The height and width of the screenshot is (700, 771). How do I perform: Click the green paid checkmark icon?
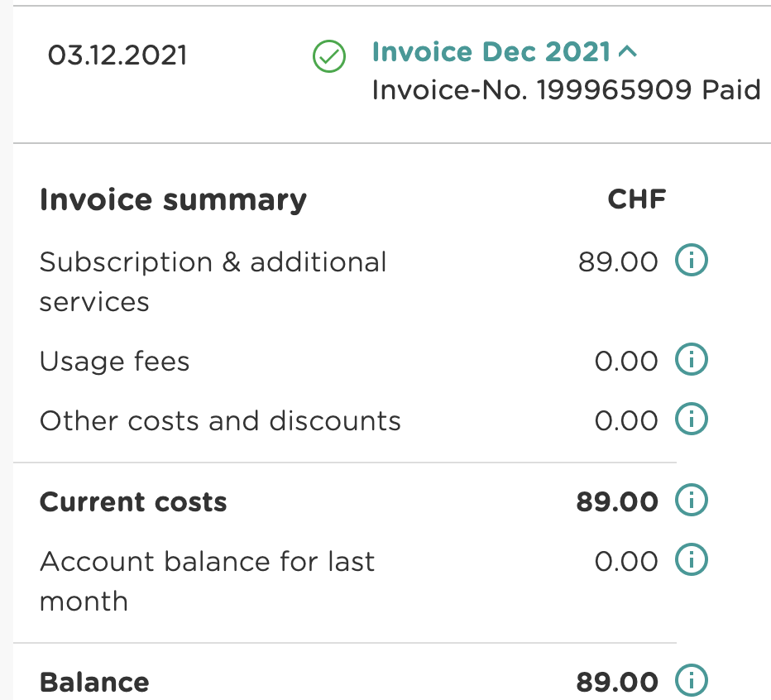(x=328, y=57)
